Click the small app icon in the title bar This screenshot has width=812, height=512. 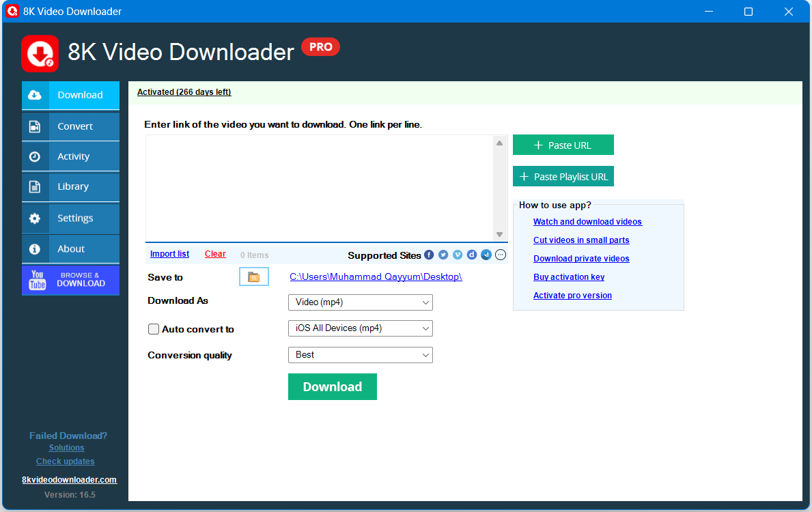point(12,11)
